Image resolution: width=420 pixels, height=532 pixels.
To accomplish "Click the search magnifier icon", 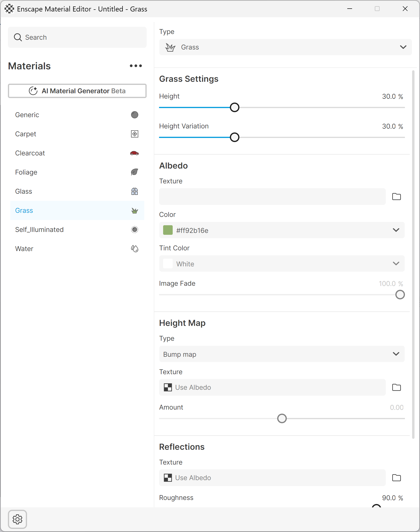I will [x=18, y=37].
